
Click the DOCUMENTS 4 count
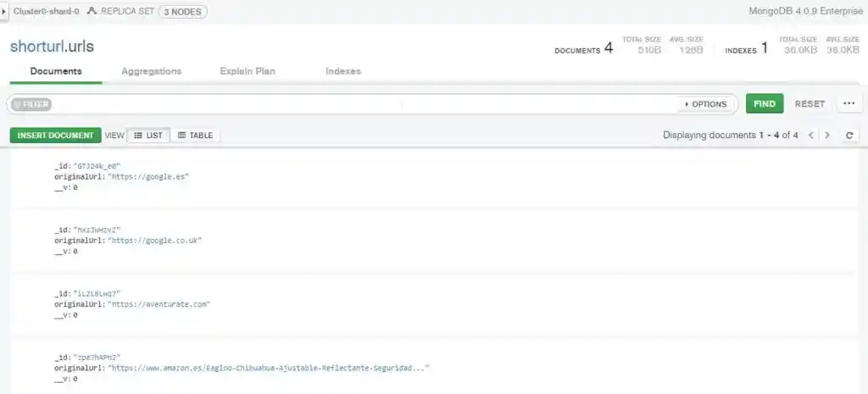pyautogui.click(x=584, y=48)
